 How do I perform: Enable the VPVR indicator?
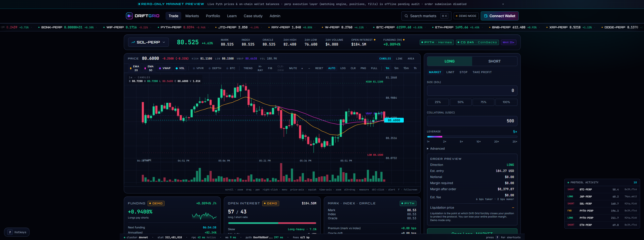click(x=198, y=68)
